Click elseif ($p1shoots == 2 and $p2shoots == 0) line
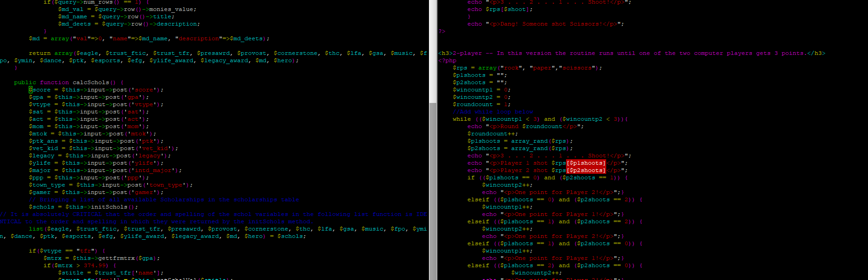This screenshot has height=280, width=868. [555, 265]
